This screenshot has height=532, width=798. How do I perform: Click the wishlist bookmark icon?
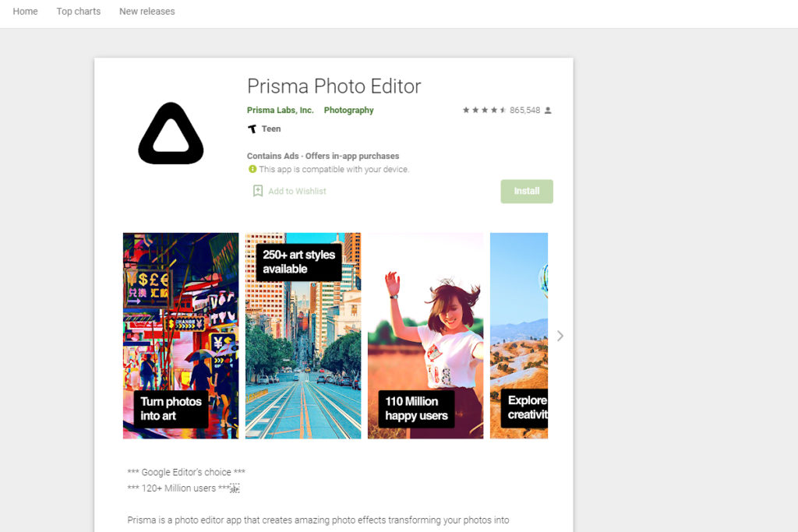click(x=258, y=191)
